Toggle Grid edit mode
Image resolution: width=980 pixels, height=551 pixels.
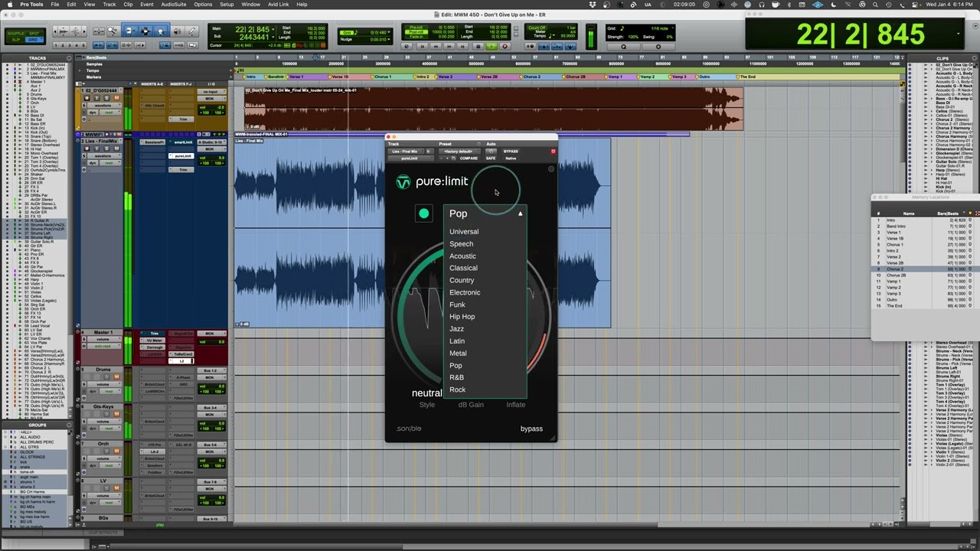34,40
